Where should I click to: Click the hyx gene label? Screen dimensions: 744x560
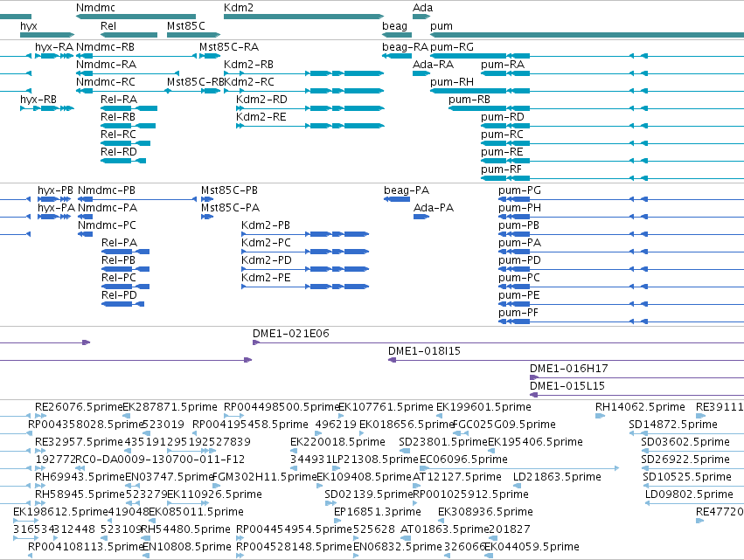coord(29,26)
